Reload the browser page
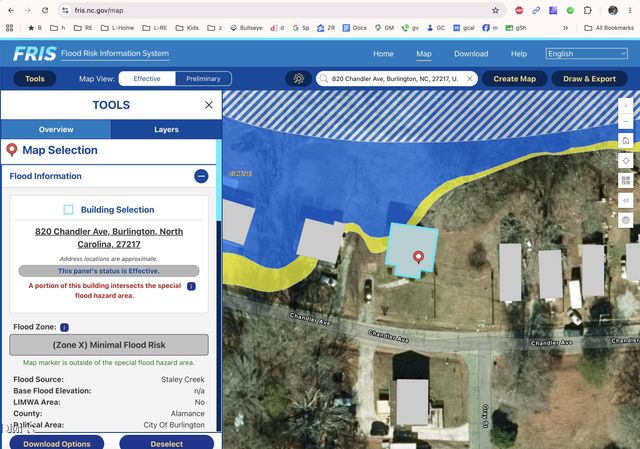This screenshot has width=640, height=449. coord(45,10)
